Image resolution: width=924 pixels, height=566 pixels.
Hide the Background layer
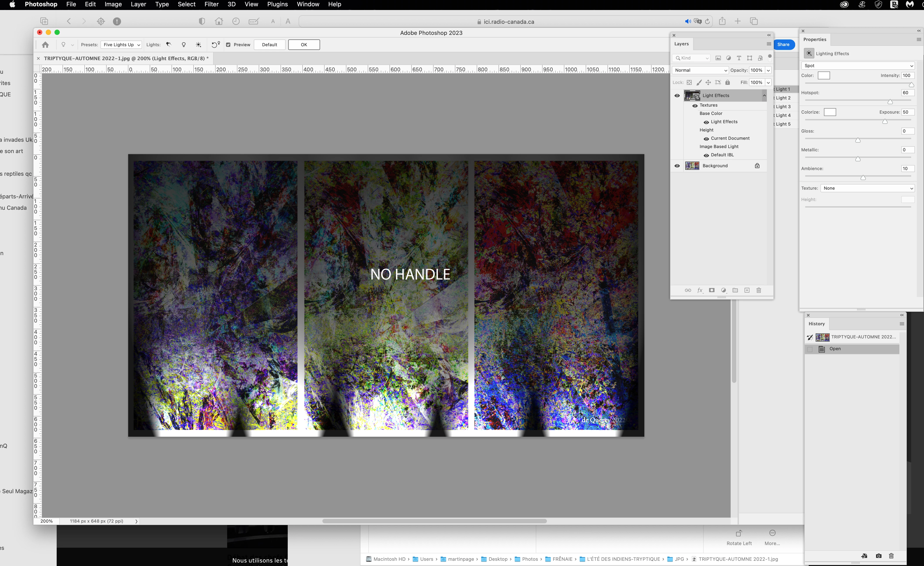(x=677, y=166)
